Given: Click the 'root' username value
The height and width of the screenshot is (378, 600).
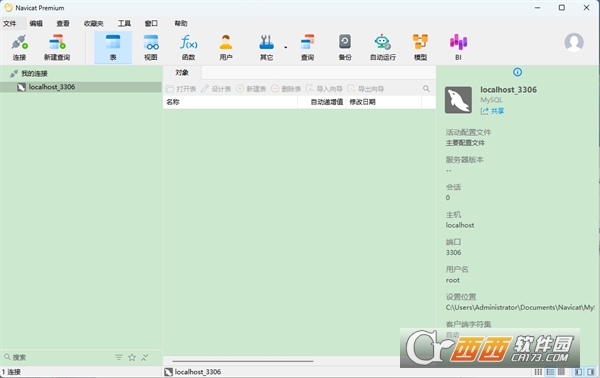Looking at the screenshot, I should [x=452, y=280].
